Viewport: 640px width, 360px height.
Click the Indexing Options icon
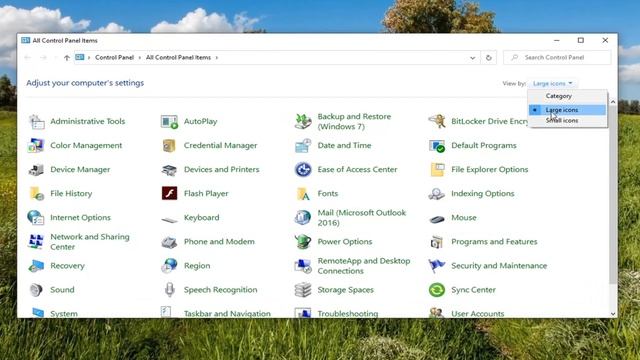coord(437,194)
